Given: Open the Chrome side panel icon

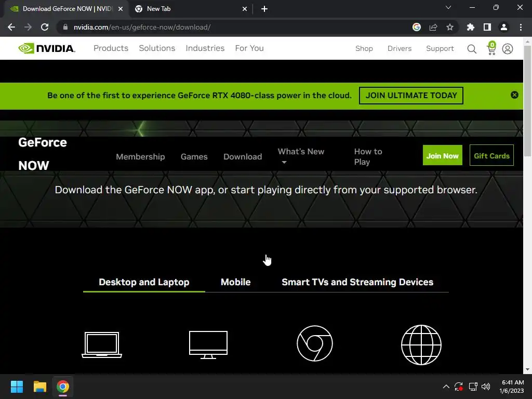Looking at the screenshot, I should click(x=487, y=27).
